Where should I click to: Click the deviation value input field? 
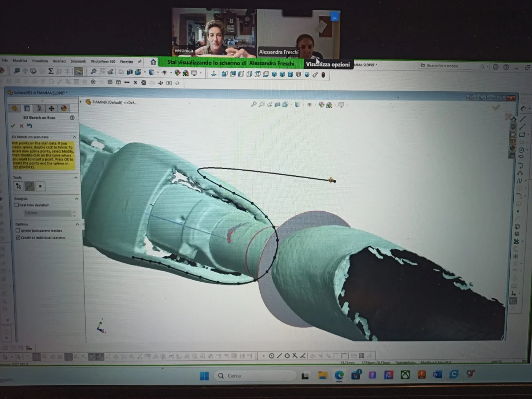[47, 213]
